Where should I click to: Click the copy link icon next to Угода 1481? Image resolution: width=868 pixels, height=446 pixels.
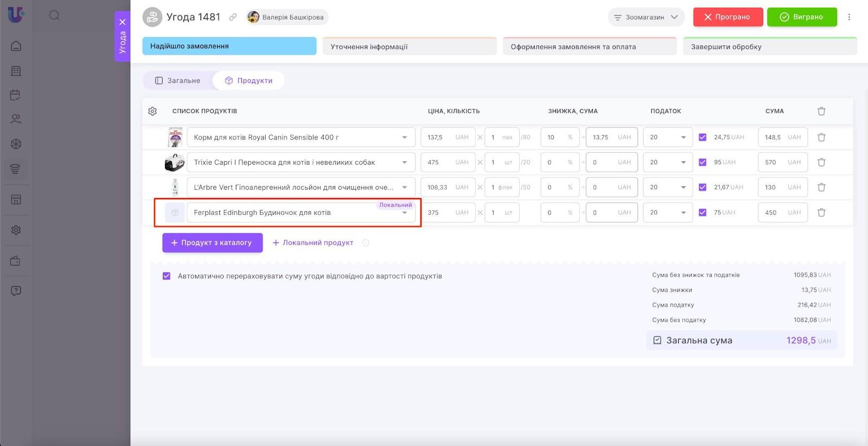233,17
